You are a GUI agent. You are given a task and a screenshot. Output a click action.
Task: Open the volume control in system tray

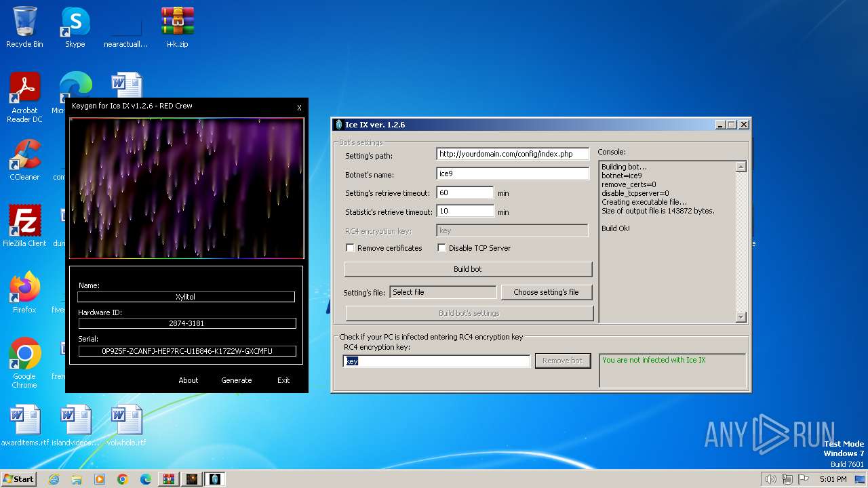[770, 479]
